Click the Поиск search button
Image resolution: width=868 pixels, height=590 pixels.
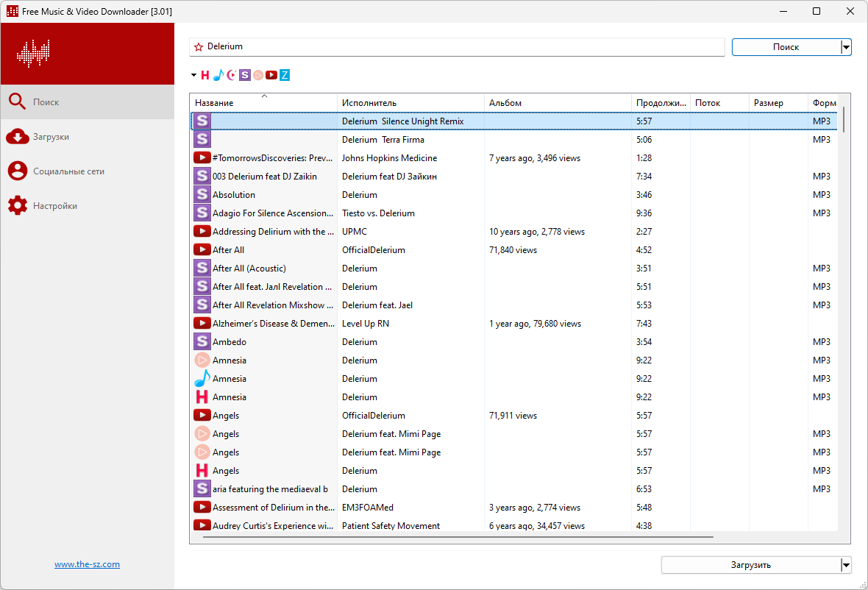pyautogui.click(x=786, y=47)
